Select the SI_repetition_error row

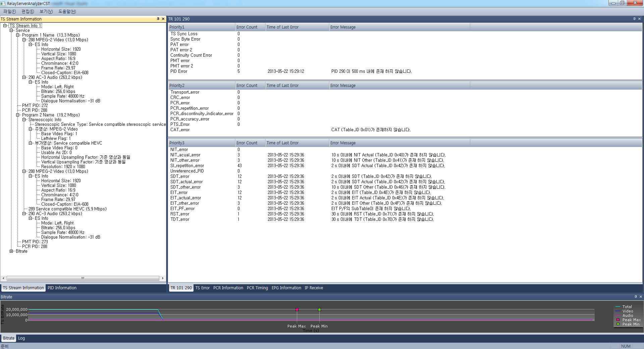tap(405, 166)
